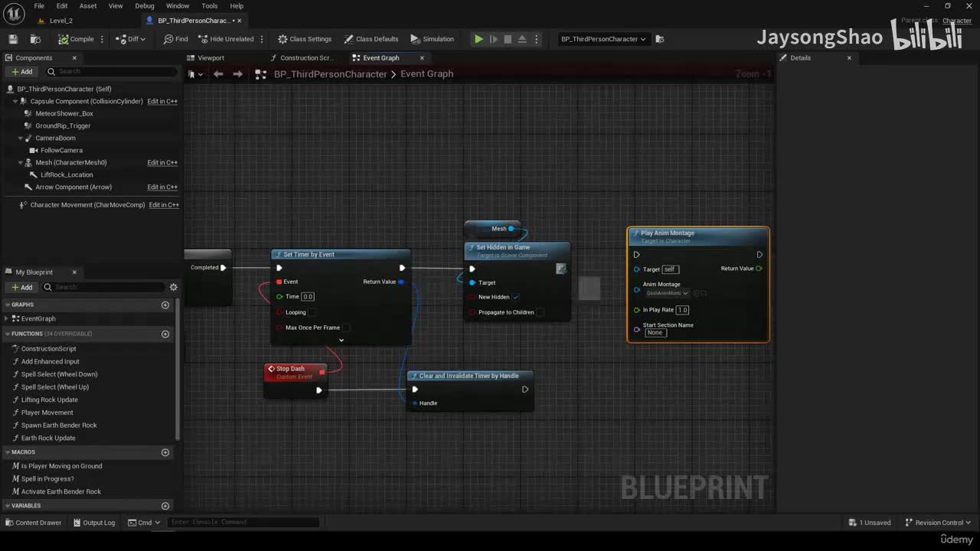This screenshot has width=980, height=551.
Task: Open the graph bookmarks dropdown
Action: coord(195,74)
